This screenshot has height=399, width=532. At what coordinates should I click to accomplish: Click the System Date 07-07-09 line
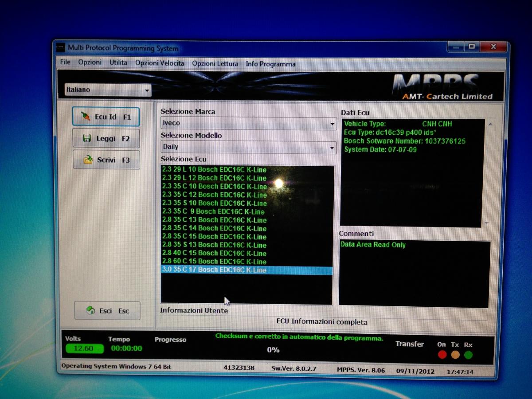pyautogui.click(x=380, y=150)
